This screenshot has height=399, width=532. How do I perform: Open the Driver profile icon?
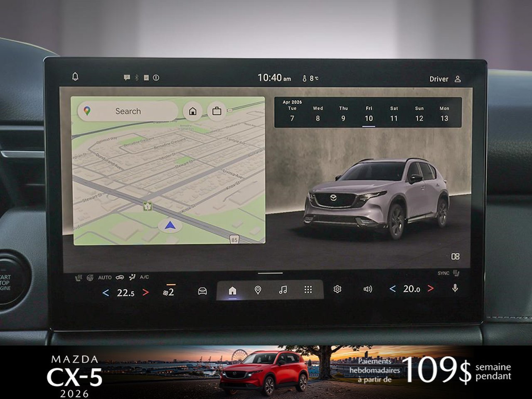pyautogui.click(x=458, y=79)
